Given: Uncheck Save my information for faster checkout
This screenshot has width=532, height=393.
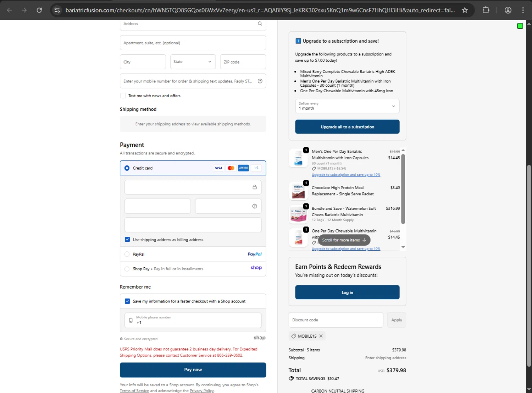Looking at the screenshot, I should tap(127, 301).
